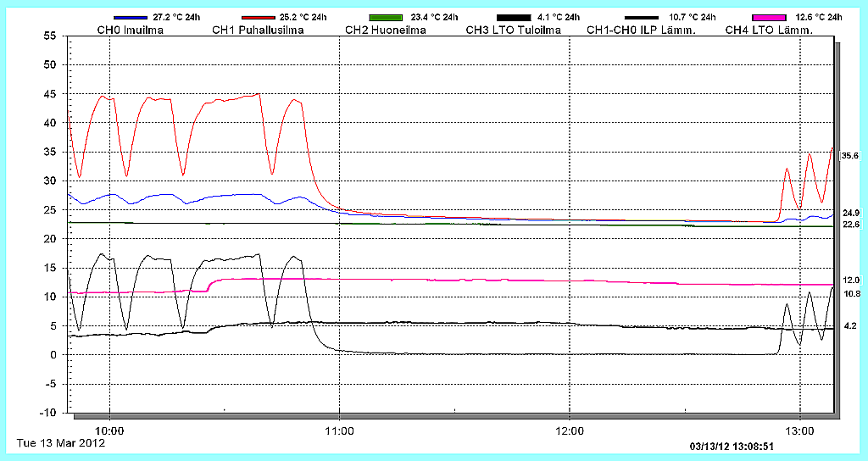The image size is (868, 461).
Task: Click the CH1 Puhallusilma channel label
Action: click(x=258, y=31)
